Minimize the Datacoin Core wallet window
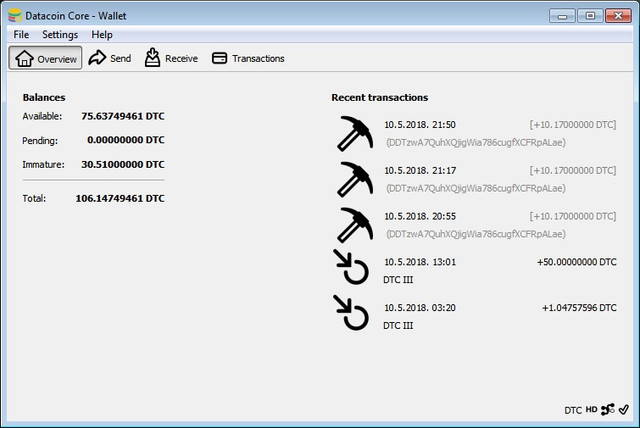Screen dimensions: 640x428 tap(562, 16)
